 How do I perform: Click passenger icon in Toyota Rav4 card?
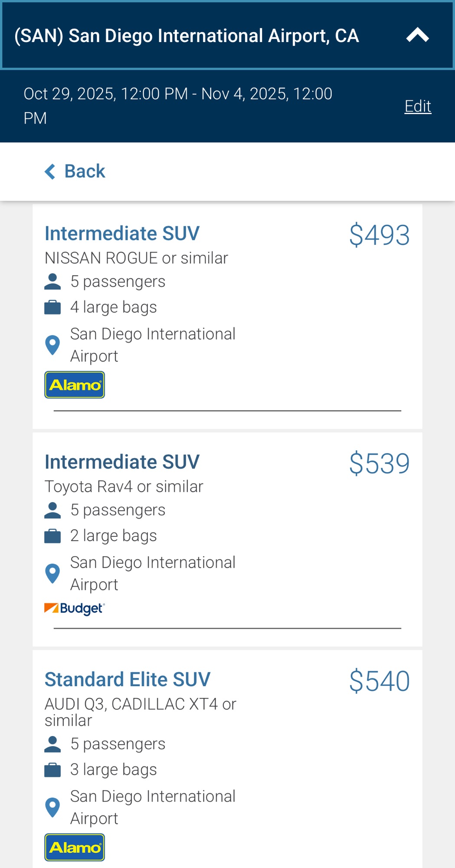click(52, 510)
